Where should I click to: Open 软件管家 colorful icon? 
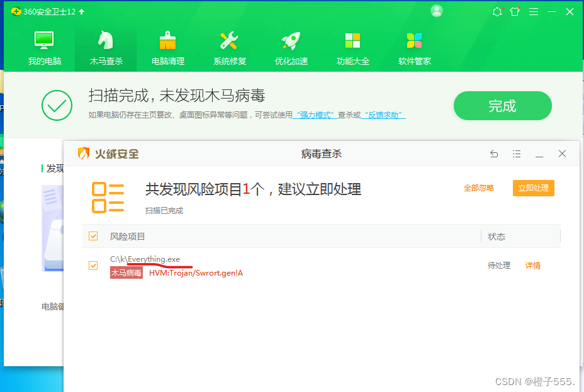[415, 48]
